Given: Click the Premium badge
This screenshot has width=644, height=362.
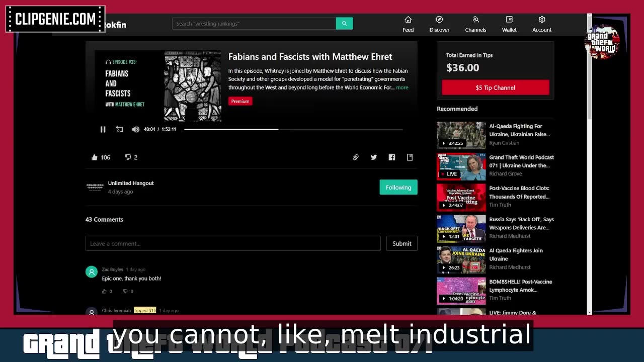Looking at the screenshot, I should [x=240, y=101].
